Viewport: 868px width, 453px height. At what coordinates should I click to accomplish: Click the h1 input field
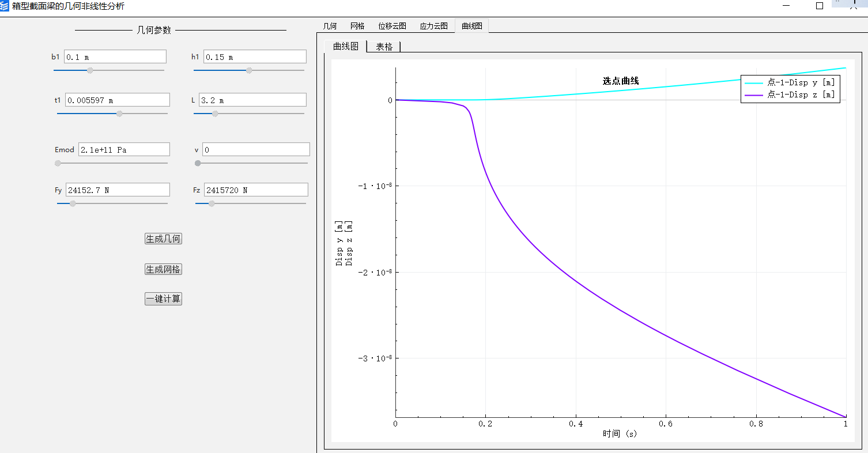(255, 56)
